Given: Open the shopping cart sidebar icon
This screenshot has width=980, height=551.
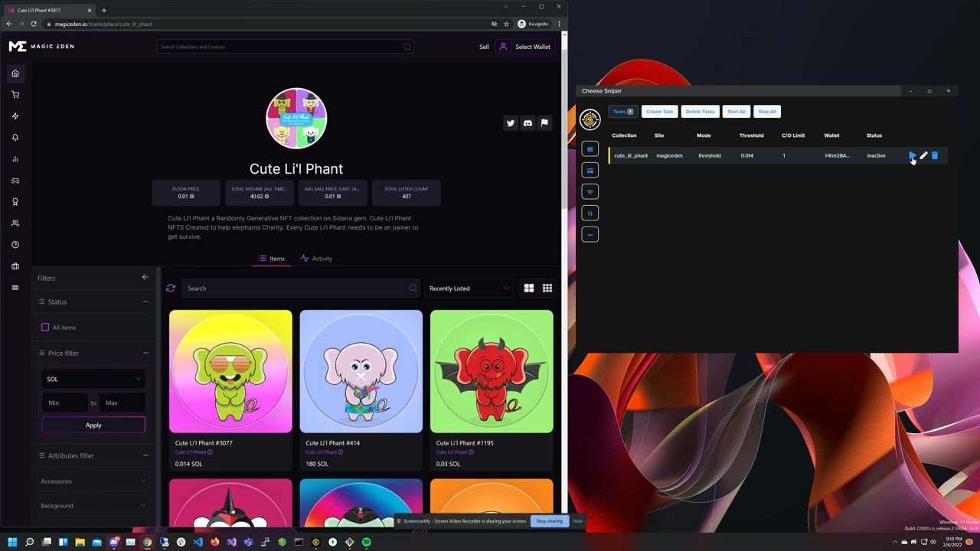Looking at the screenshot, I should click(x=15, y=95).
